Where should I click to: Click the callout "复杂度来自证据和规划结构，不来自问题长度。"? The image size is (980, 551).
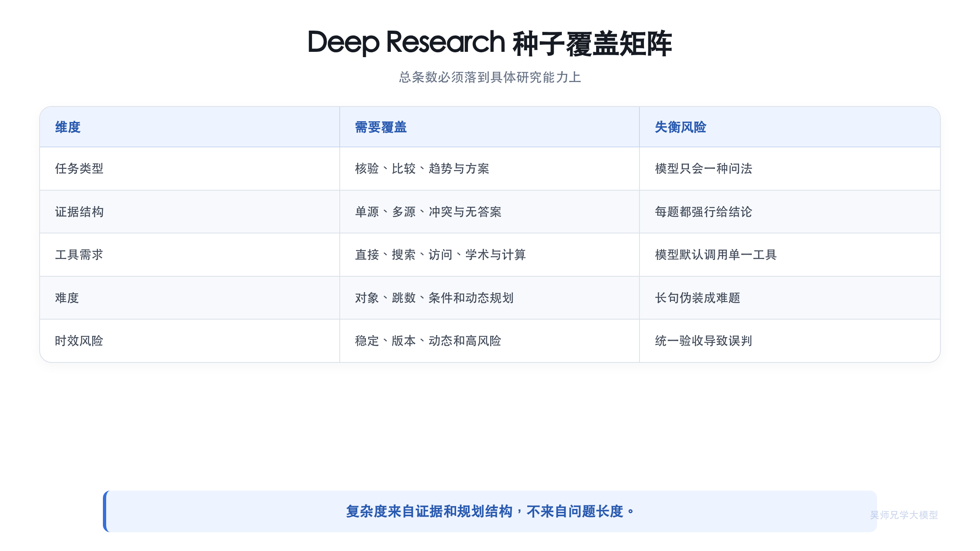490,511
